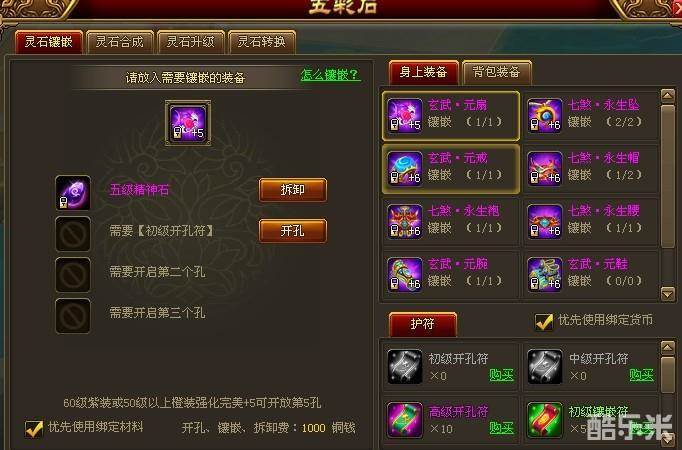This screenshot has width=682, height=450.
Task: Toggle 优先使用绑定材料 checkbox
Action: [x=33, y=428]
